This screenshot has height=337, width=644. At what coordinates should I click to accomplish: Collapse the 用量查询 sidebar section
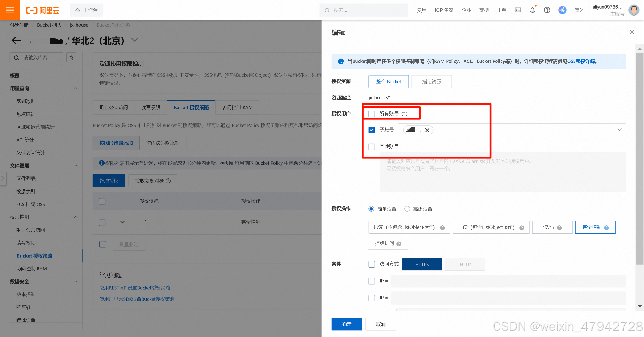76,88
